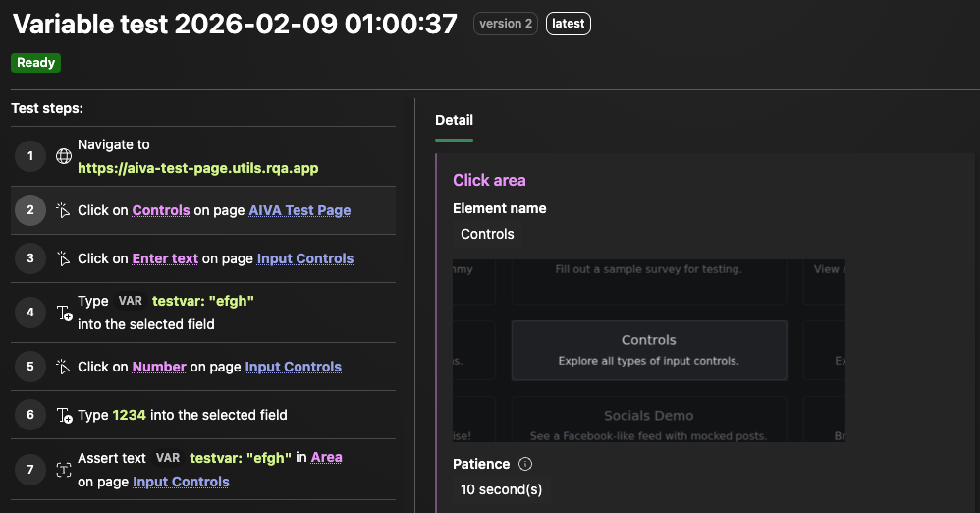Click the Patience label

pyautogui.click(x=481, y=464)
